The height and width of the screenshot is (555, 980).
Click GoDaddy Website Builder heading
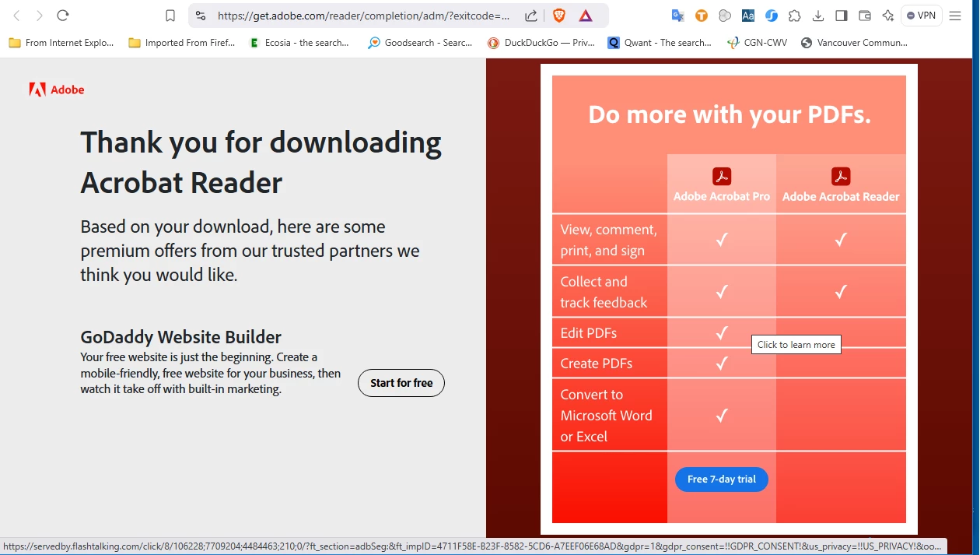(180, 337)
